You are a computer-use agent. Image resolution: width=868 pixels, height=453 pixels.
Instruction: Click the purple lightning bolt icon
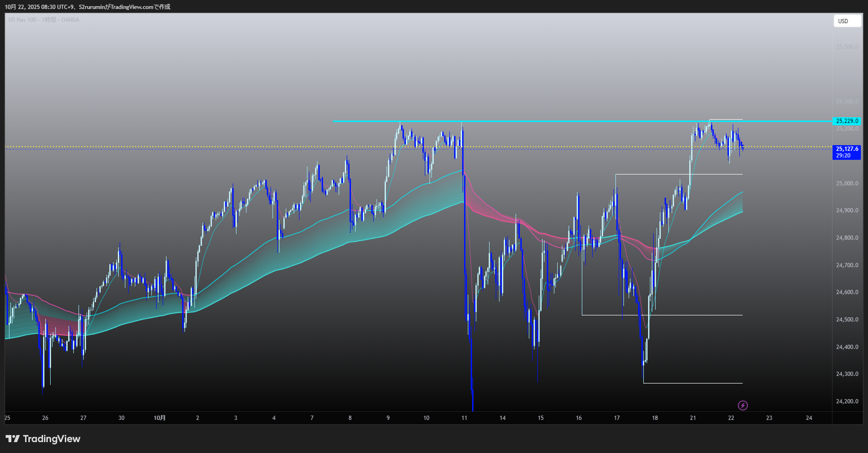tap(743, 405)
